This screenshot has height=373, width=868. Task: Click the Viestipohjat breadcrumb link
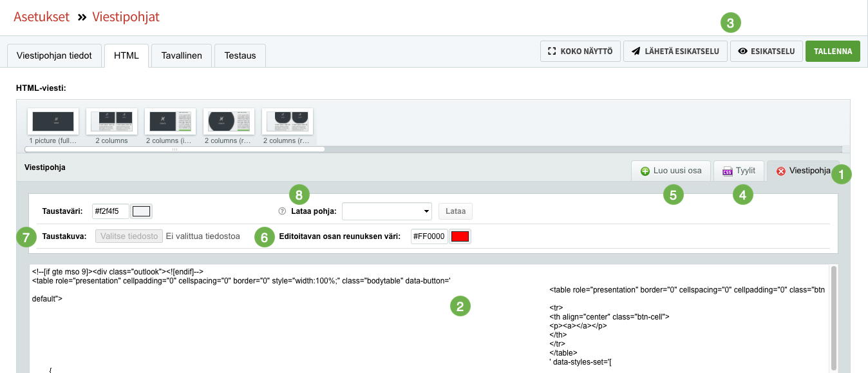point(126,17)
